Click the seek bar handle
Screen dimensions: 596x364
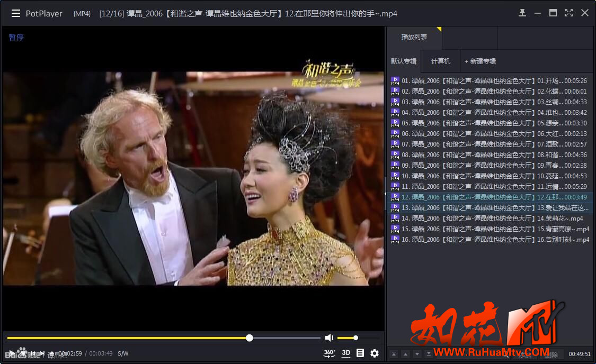click(250, 338)
